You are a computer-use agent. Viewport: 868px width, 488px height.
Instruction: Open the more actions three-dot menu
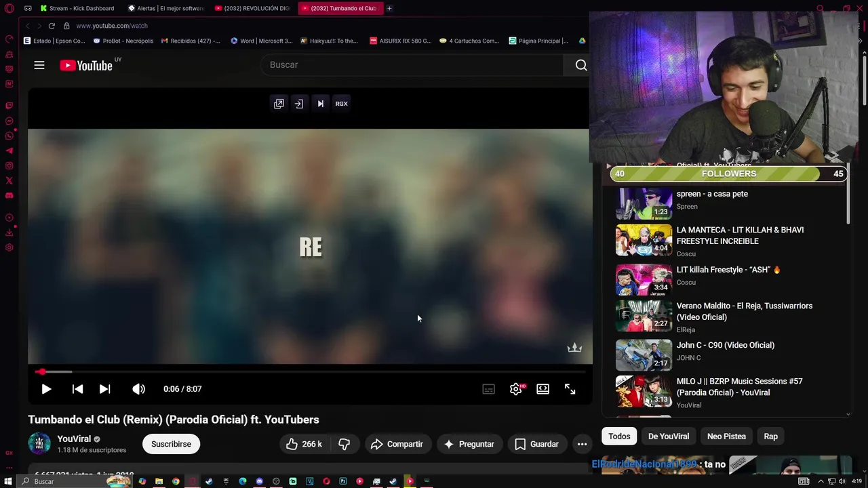point(582,444)
